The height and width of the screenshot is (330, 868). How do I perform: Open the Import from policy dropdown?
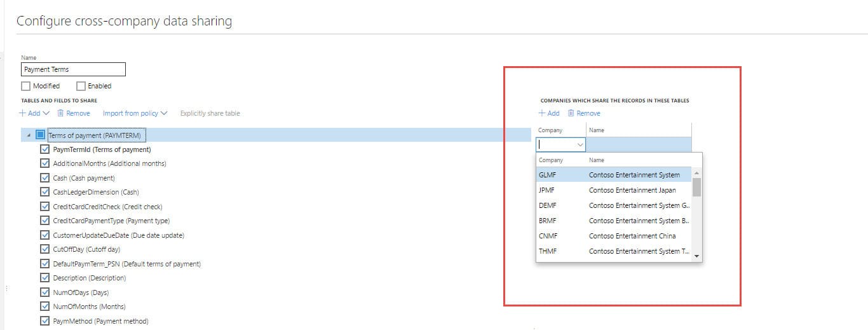click(135, 113)
